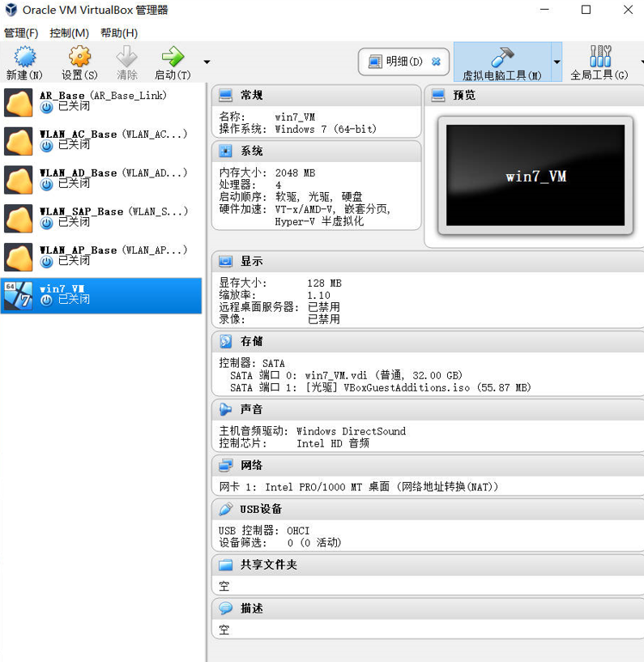
Task: Select the win7_VM virtual machine
Action: 100,295
